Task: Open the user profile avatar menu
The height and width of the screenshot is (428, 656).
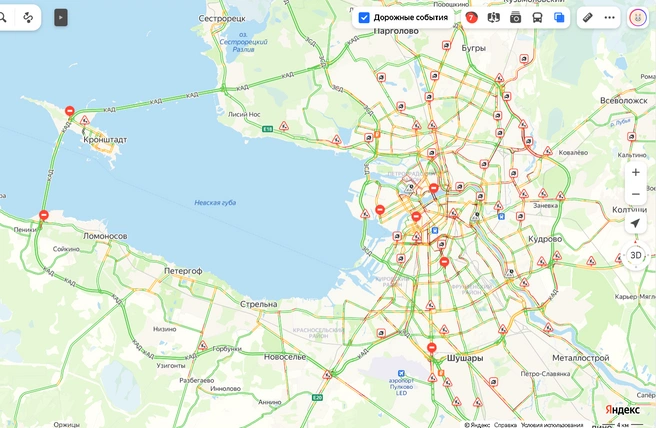Action: 638,18
